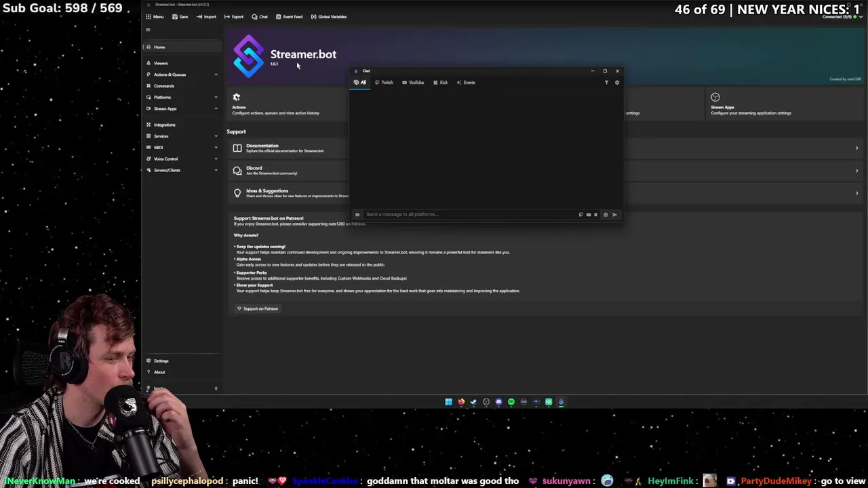Screen dimensions: 868x488
Task: Expand the Platforms chevron
Action: (216, 98)
